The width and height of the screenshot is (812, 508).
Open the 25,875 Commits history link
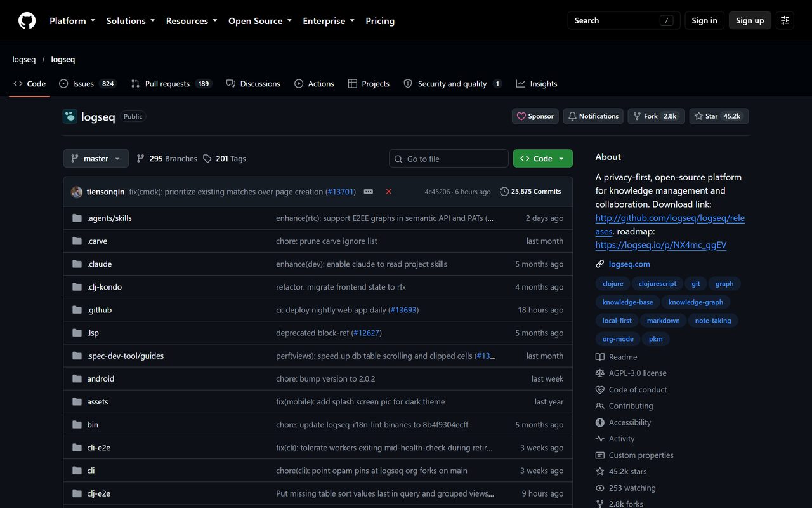tap(530, 191)
